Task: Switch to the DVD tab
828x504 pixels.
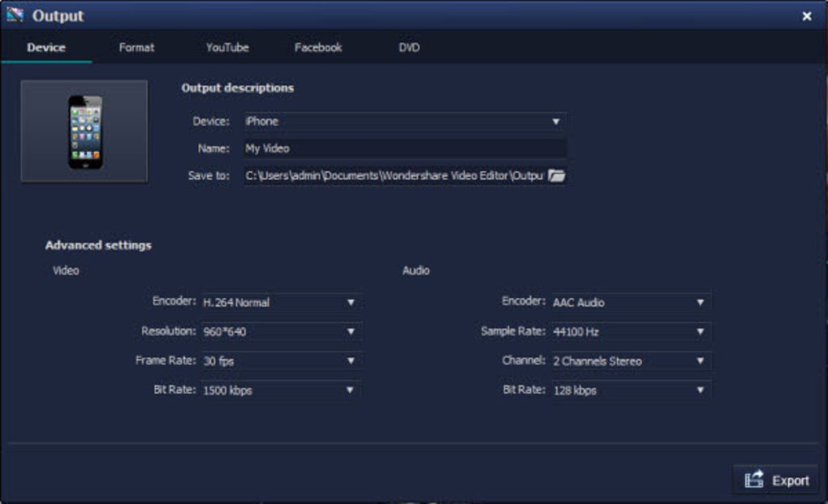Action: [x=409, y=48]
